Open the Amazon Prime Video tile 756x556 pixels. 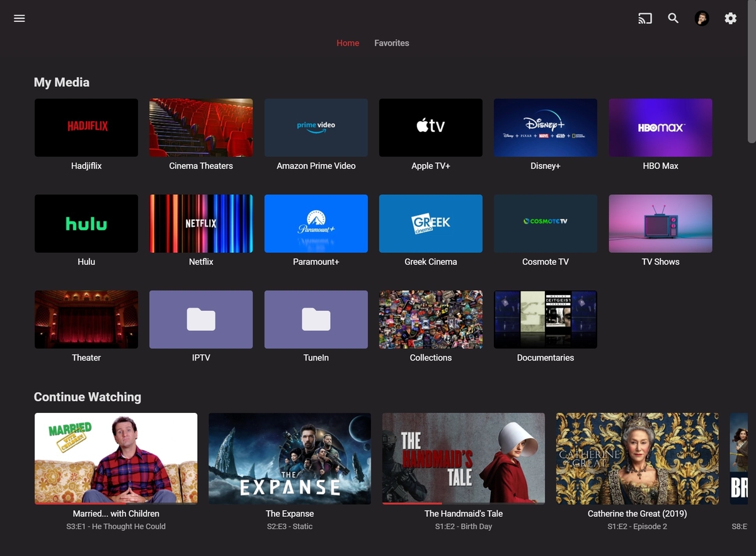tap(316, 127)
